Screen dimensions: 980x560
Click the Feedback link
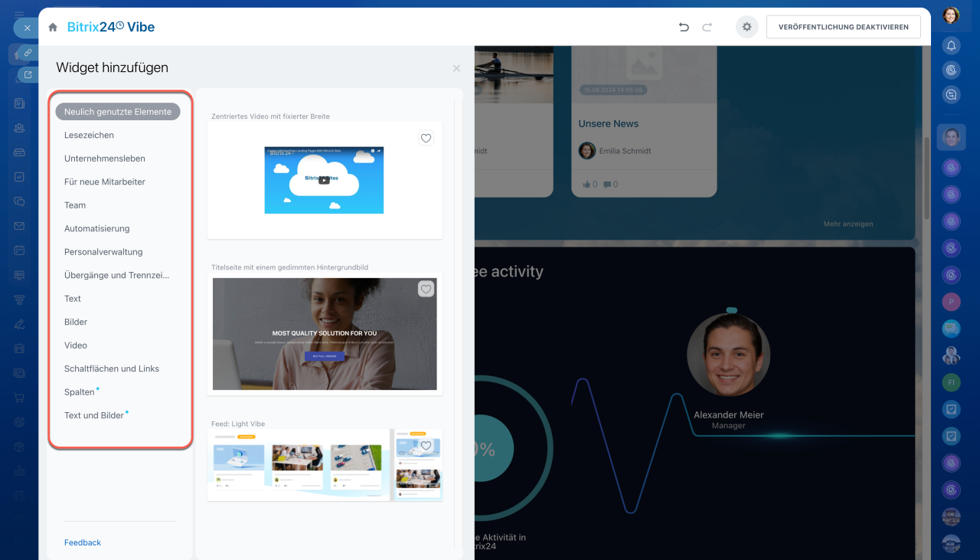tap(83, 542)
